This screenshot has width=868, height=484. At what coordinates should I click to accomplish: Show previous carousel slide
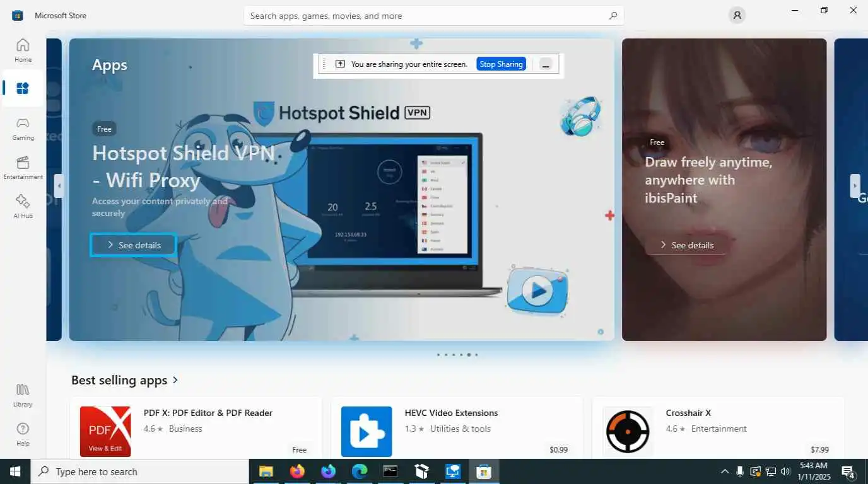(59, 186)
